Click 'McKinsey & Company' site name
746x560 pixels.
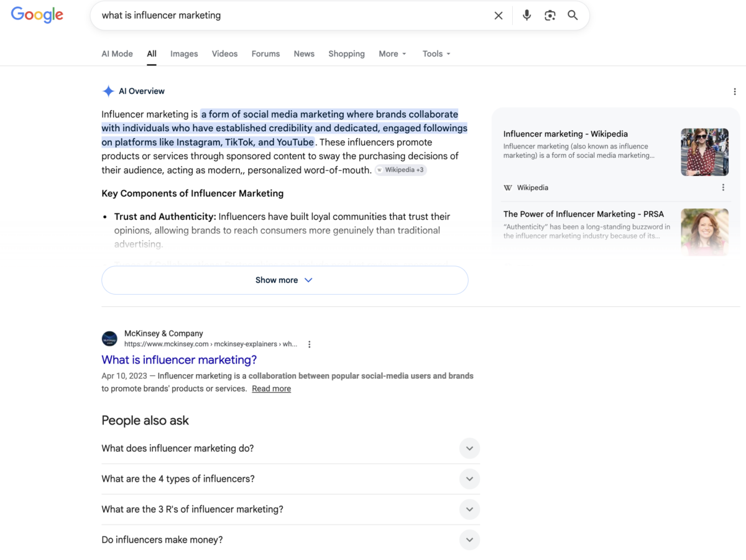click(x=163, y=334)
